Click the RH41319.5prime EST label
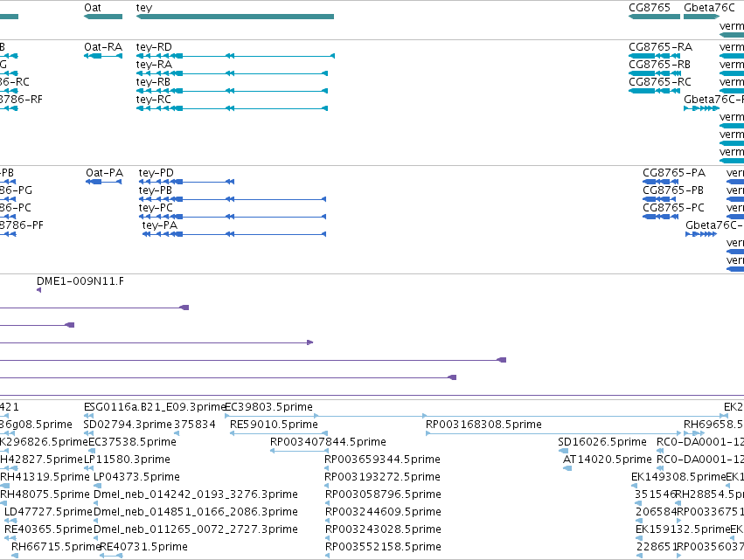 pos(45,476)
